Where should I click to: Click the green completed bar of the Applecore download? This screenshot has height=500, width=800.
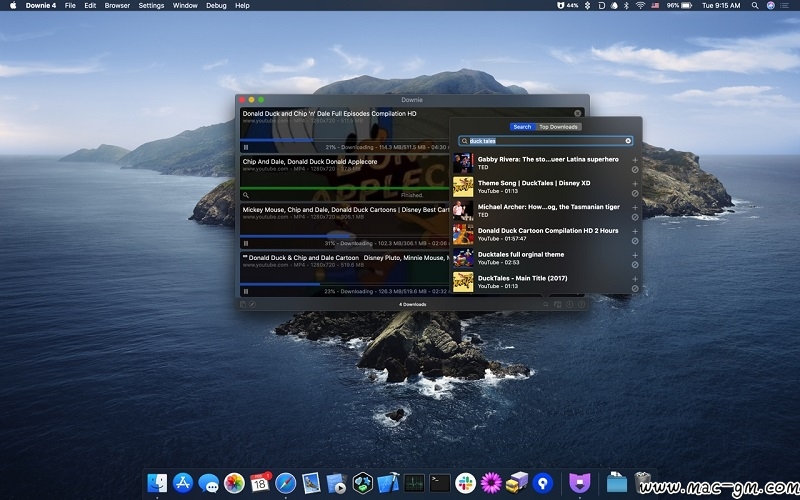(x=344, y=188)
